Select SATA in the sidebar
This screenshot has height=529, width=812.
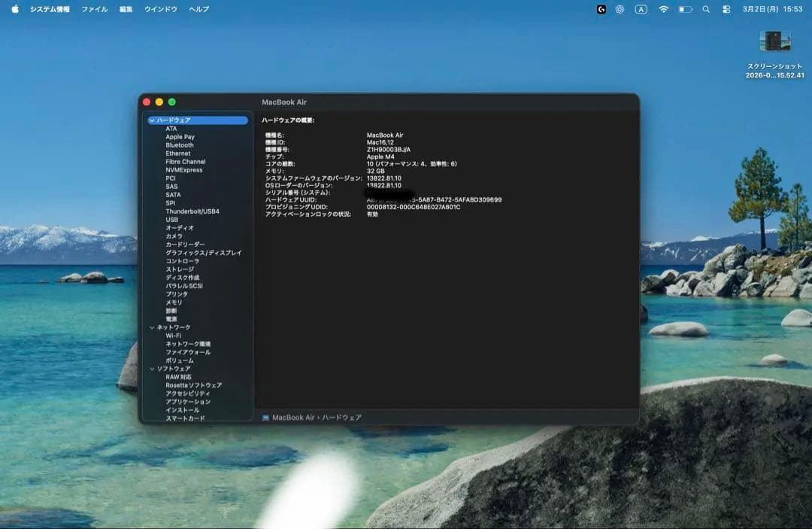(x=173, y=195)
